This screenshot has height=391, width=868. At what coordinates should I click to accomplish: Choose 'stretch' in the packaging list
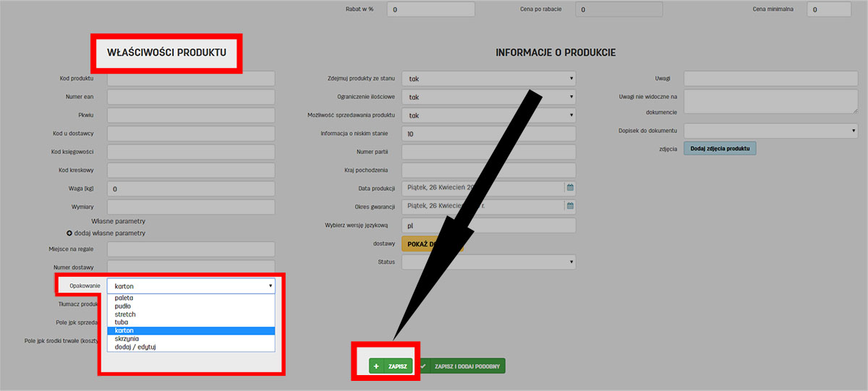click(x=125, y=314)
